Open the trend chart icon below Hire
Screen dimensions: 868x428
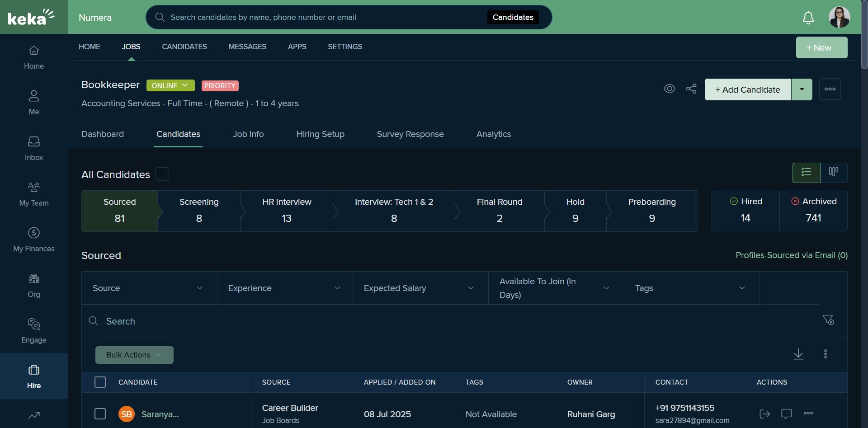(34, 415)
